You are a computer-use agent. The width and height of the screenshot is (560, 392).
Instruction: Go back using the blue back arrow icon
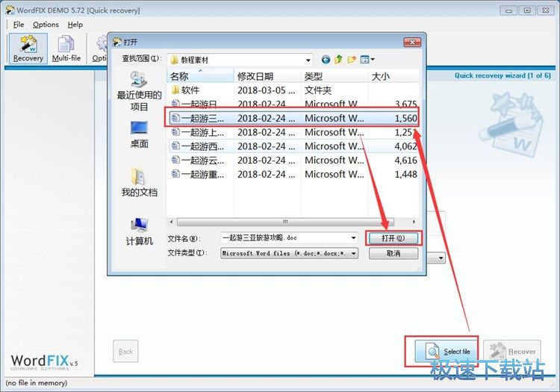coord(326,60)
